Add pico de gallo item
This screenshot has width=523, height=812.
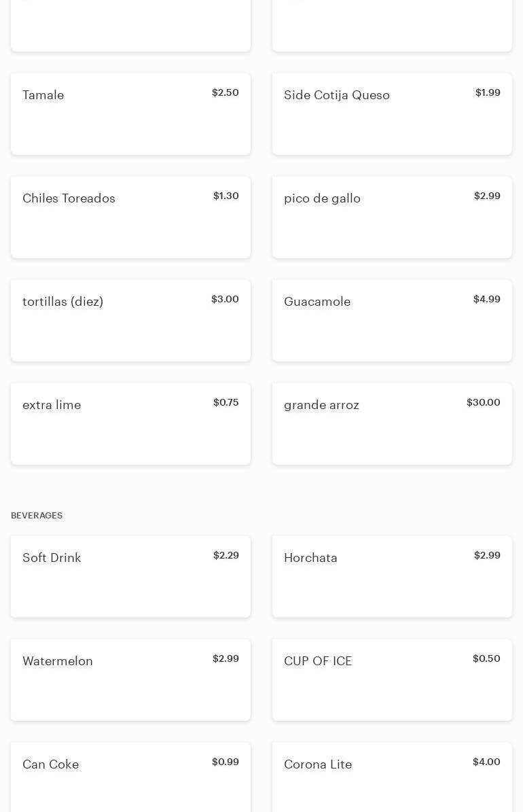point(392,217)
